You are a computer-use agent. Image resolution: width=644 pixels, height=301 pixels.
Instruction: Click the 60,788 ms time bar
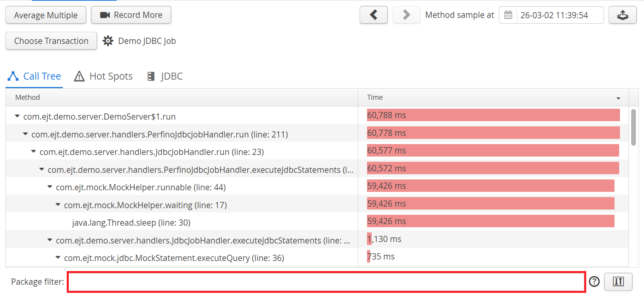(x=493, y=115)
